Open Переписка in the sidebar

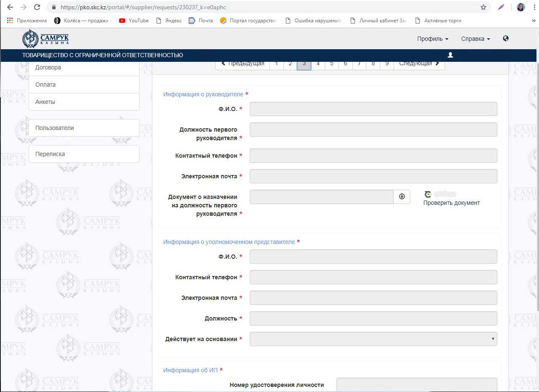[84, 154]
